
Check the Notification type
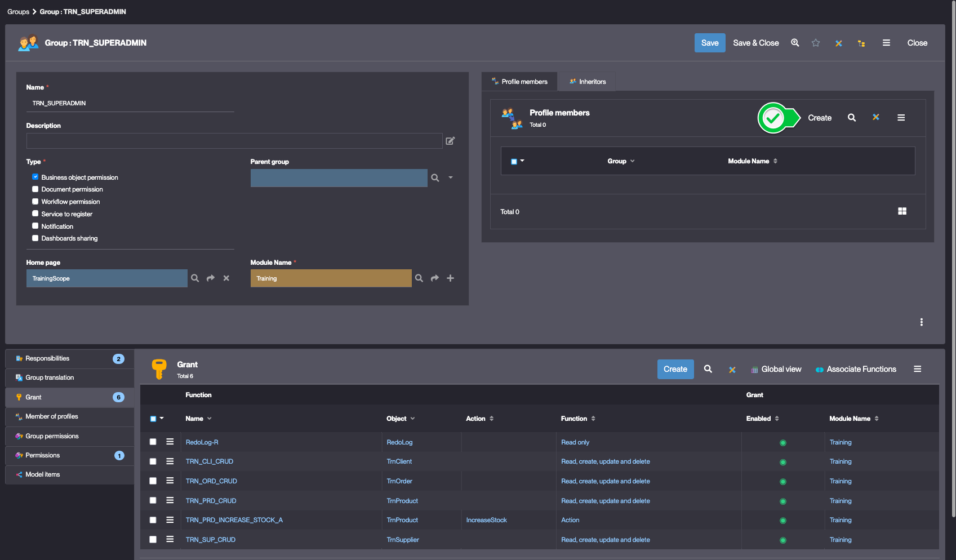point(35,226)
